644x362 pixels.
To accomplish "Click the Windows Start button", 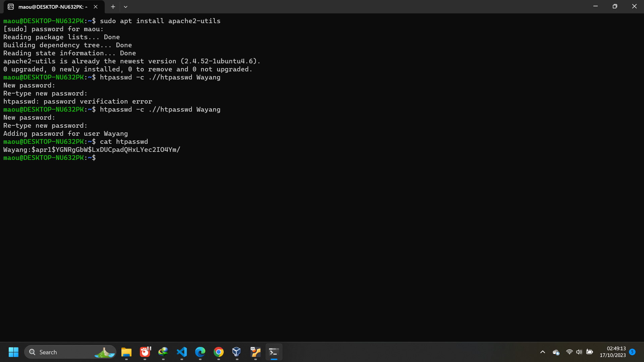I will [13, 352].
